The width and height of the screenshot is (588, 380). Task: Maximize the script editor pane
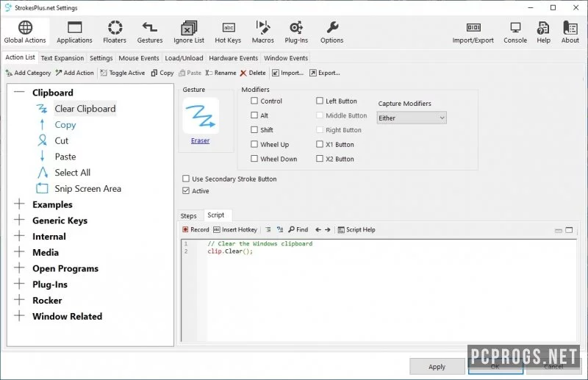pyautogui.click(x=569, y=230)
